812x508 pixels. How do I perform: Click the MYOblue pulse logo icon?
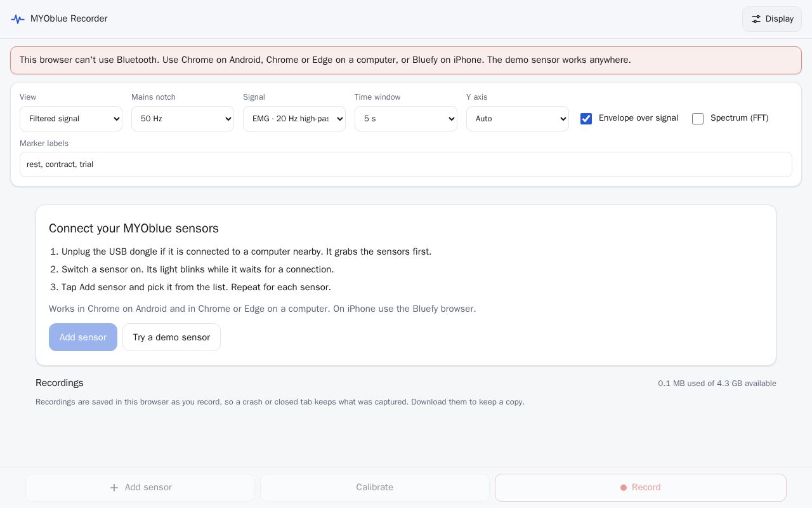tap(18, 19)
